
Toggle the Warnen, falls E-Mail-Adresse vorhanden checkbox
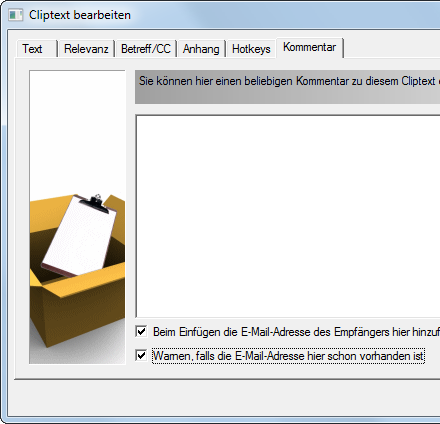[141, 355]
